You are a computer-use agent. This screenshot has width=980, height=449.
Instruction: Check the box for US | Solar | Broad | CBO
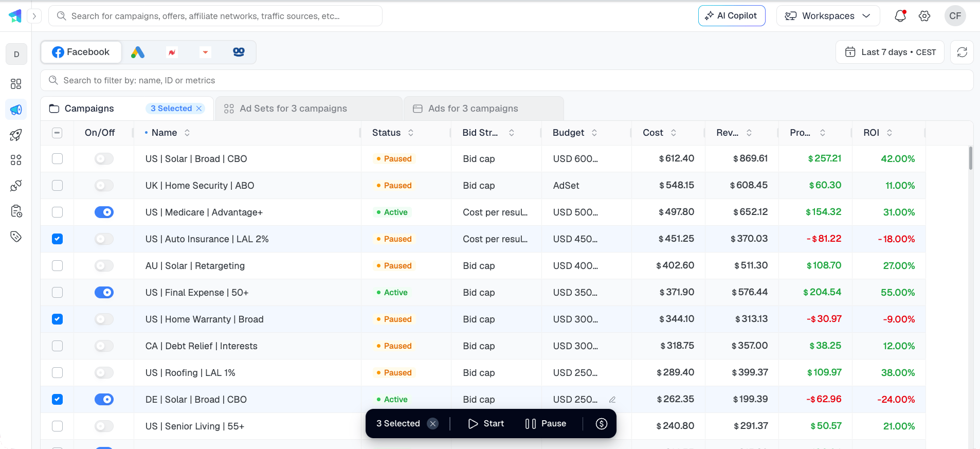click(x=58, y=159)
